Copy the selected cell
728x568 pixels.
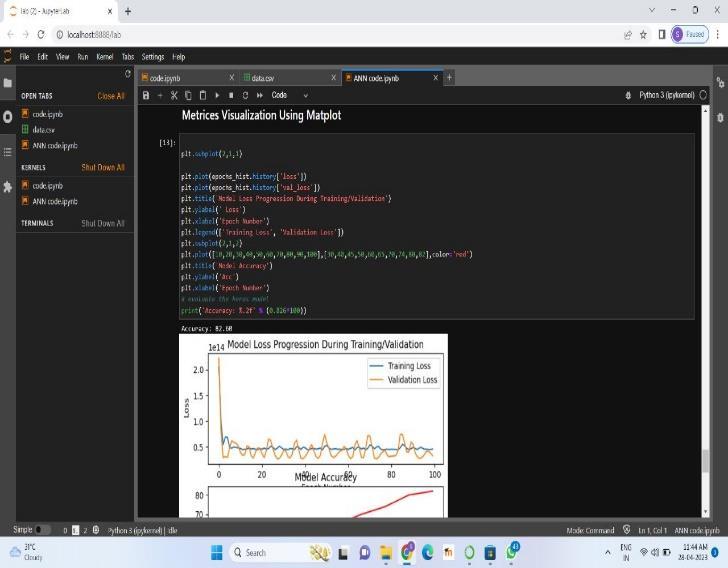point(188,95)
